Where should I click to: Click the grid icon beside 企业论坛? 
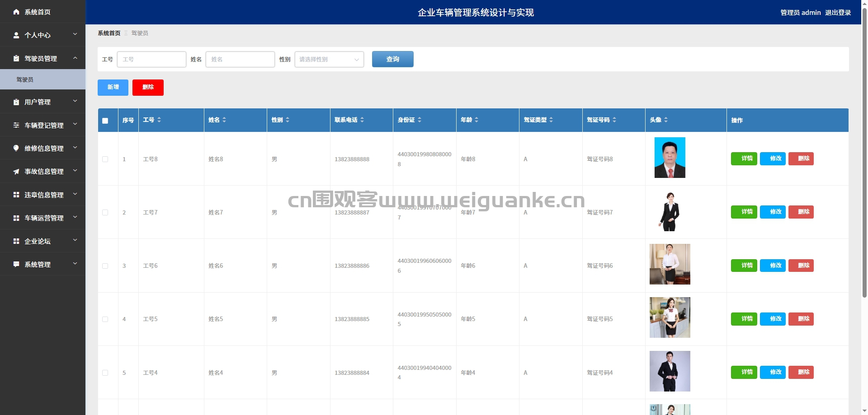tap(16, 241)
